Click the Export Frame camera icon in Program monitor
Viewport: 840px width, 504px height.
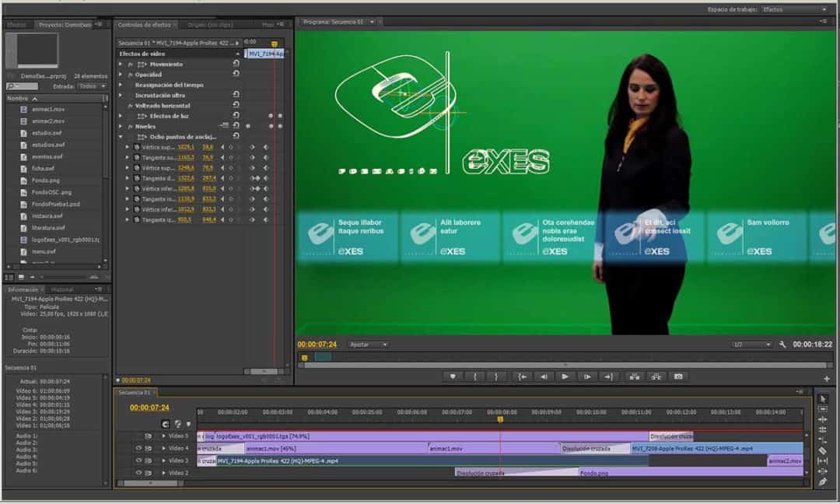678,376
